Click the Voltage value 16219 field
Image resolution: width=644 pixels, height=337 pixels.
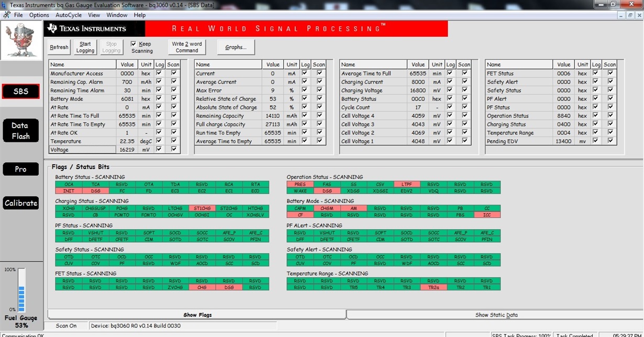(127, 149)
